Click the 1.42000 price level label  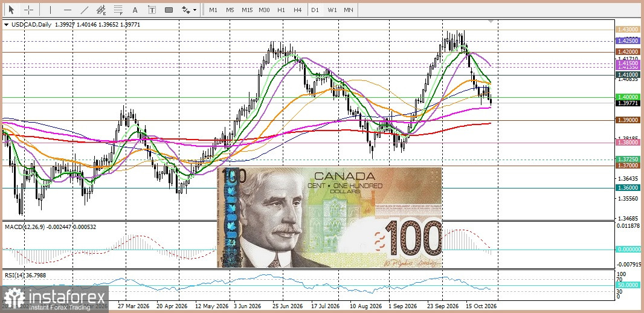628,52
